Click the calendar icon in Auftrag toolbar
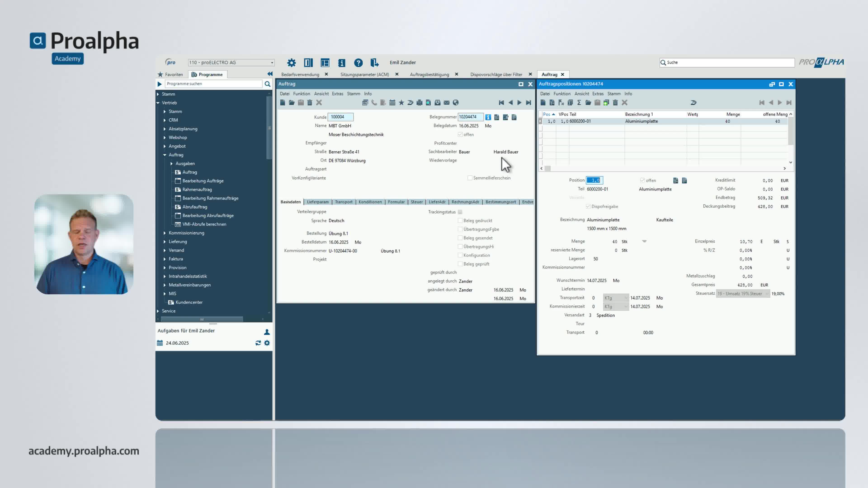This screenshot has height=488, width=868. point(392,103)
